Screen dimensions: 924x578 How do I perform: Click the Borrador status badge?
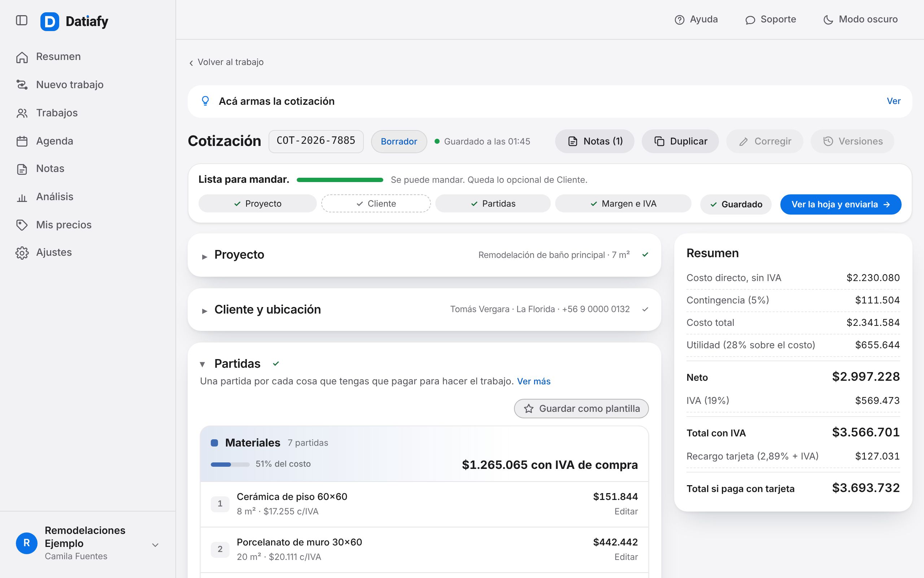[398, 142]
